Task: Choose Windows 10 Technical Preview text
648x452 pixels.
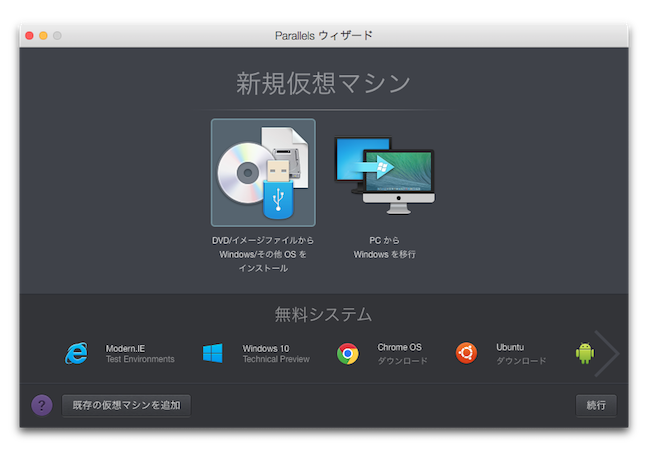Action: click(276, 354)
